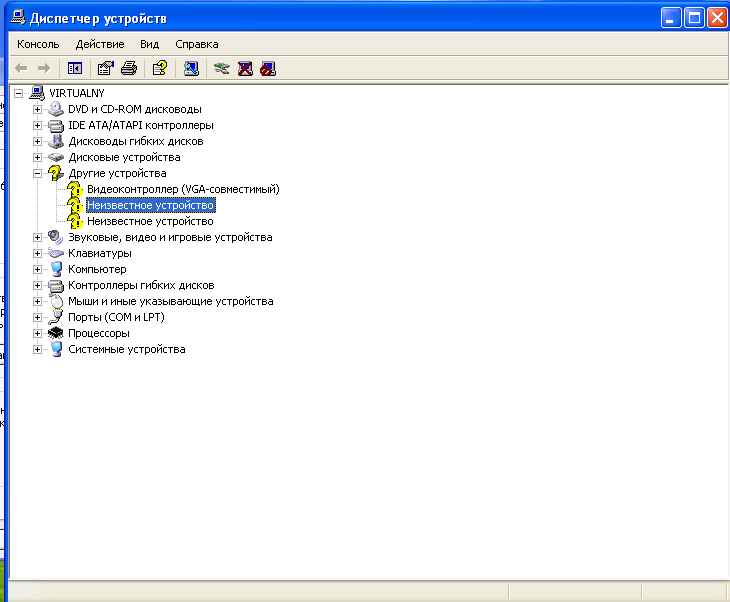Select Компьютер category label
Viewport: 730px width, 602px height.
coord(97,269)
